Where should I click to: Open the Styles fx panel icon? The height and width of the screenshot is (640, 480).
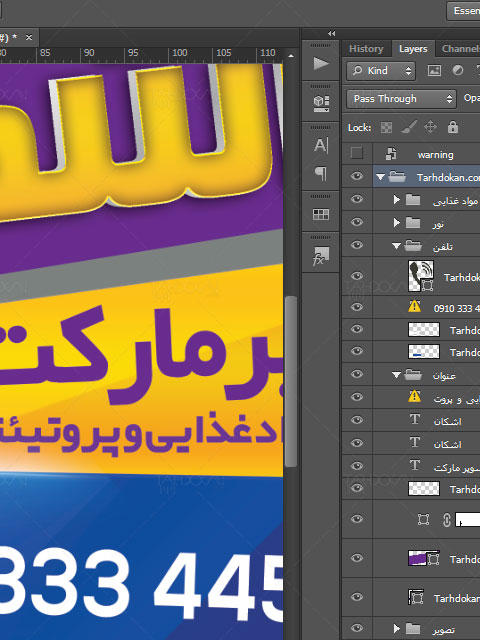coord(321,256)
